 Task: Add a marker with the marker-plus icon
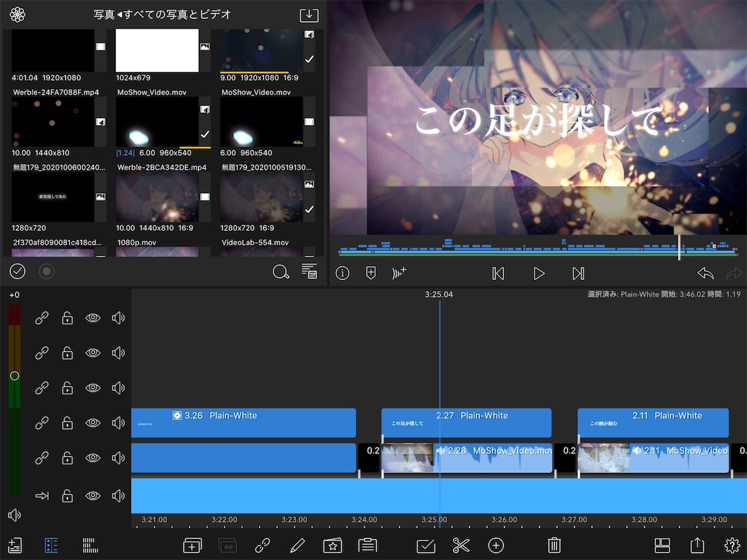click(x=371, y=273)
